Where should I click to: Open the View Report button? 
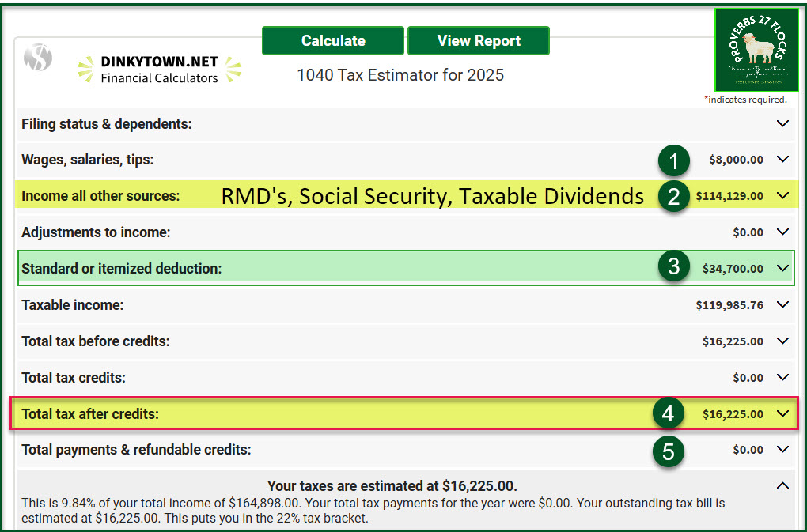479,41
